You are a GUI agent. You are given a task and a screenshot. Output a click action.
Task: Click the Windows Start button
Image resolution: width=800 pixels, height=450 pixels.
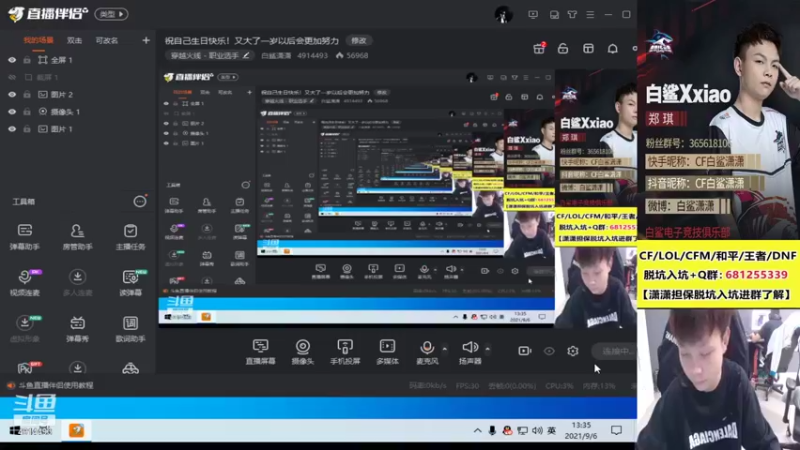(x=15, y=431)
